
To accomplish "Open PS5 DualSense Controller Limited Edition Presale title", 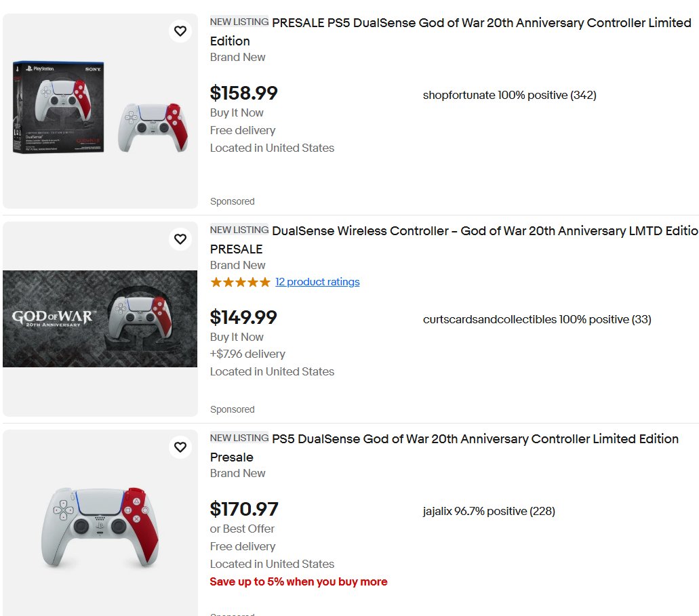I will tap(444, 448).
